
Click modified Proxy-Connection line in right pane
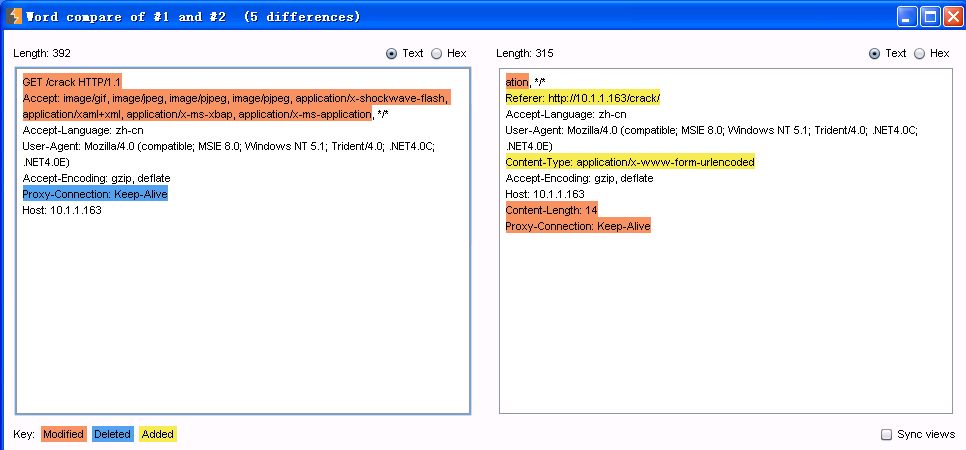coord(578,226)
